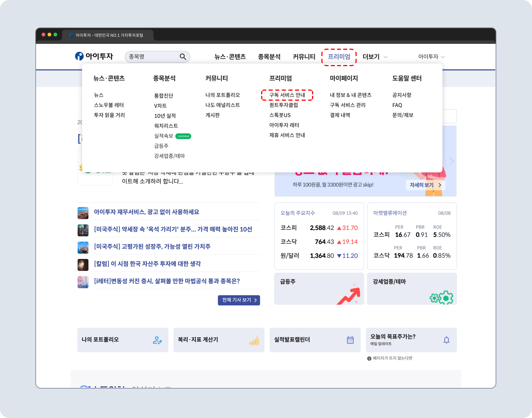Viewport: 532px width, 418px height.
Task: Click the green gears icon in 강세업종/테마
Action: coord(441,298)
